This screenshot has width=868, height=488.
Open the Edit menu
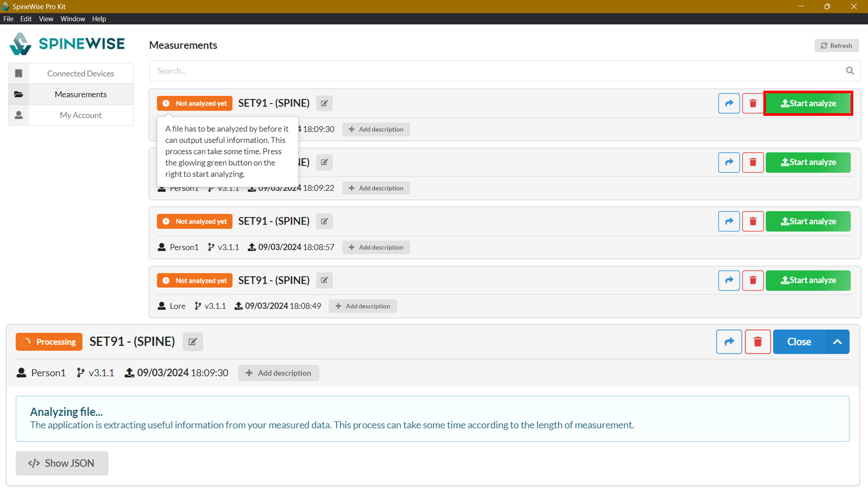[x=26, y=19]
